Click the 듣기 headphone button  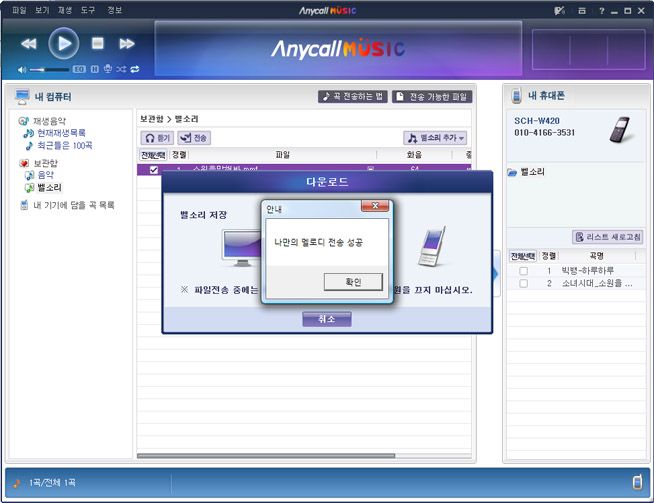point(157,138)
